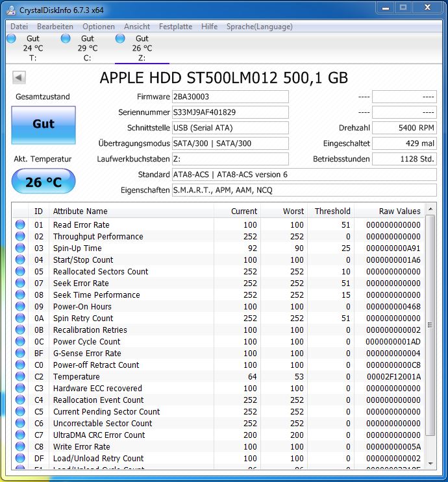The height and width of the screenshot is (482, 448).
Task: Select the T: drive tab at 24 °C
Action: [x=33, y=48]
